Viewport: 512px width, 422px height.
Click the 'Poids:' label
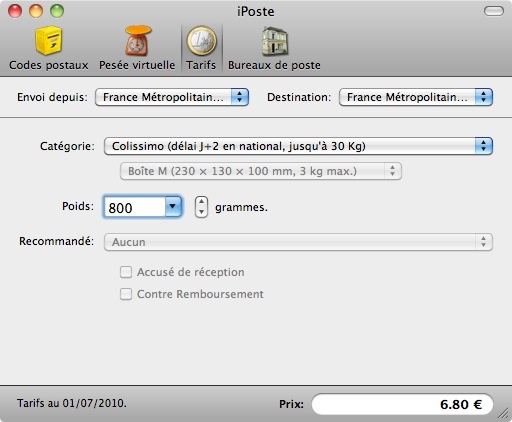pos(78,206)
